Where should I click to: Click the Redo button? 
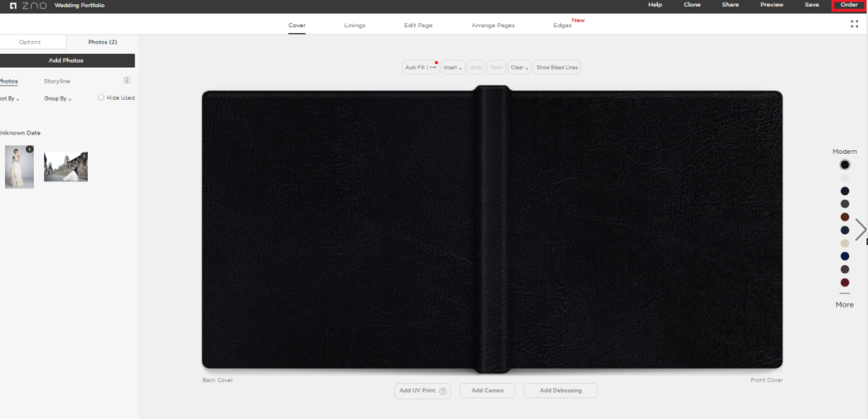coord(497,68)
